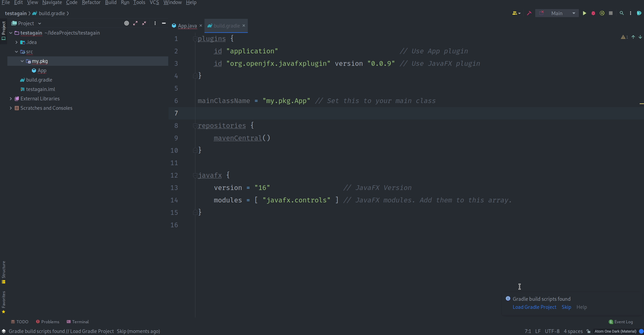Click Help in Gradle notification
Screen dimensions: 644x335
coord(582,307)
